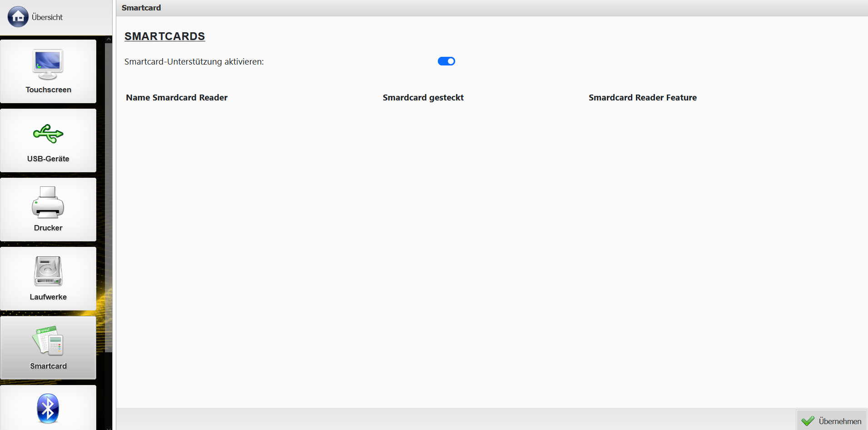Click the Smartcard-Unterstützung aktivieren label
868x430 pixels.
click(x=194, y=61)
